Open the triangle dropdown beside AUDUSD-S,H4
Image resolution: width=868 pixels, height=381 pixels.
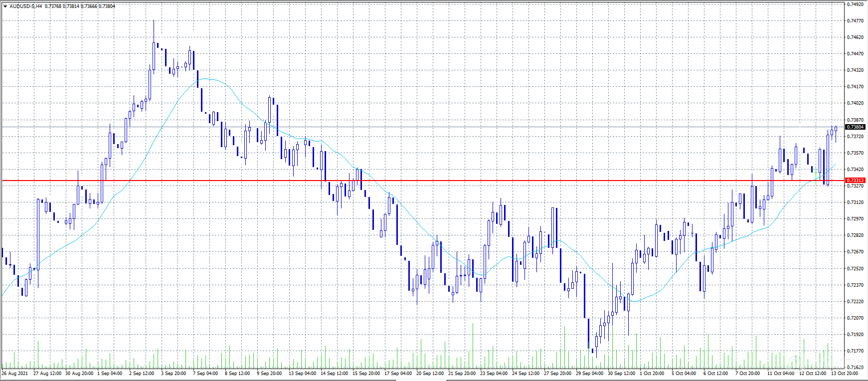pyautogui.click(x=5, y=6)
